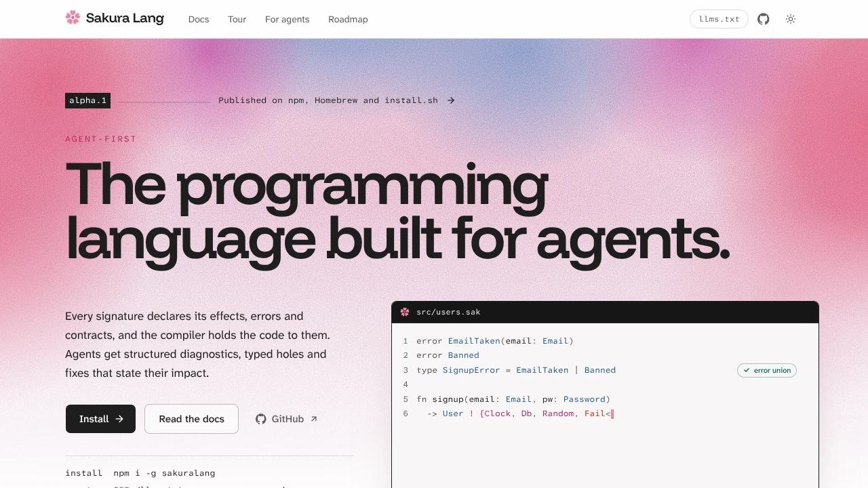Viewport: 868px width, 488px height.
Task: Click code line 'fn signup(email: Email, pw: Password)'
Action: (513, 399)
